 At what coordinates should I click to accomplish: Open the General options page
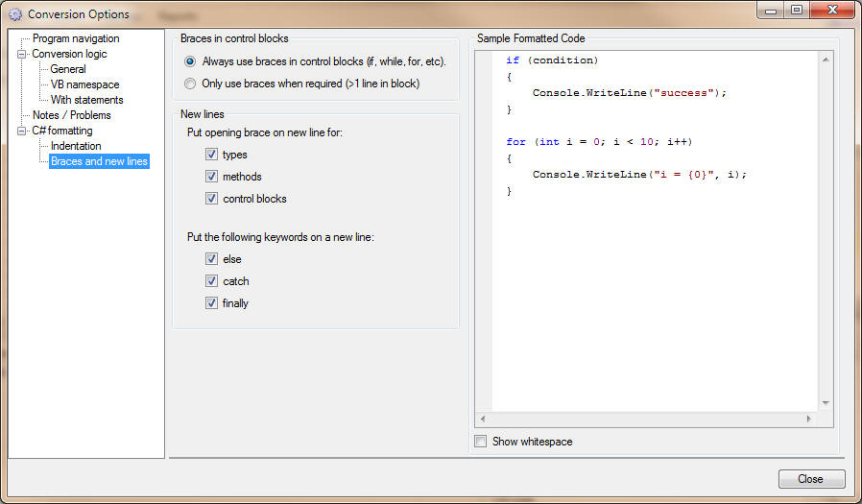coord(68,69)
